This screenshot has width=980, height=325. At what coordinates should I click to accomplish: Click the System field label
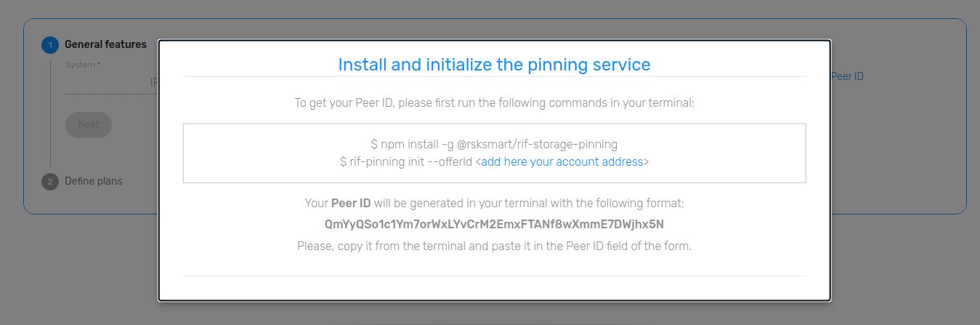pos(83,65)
